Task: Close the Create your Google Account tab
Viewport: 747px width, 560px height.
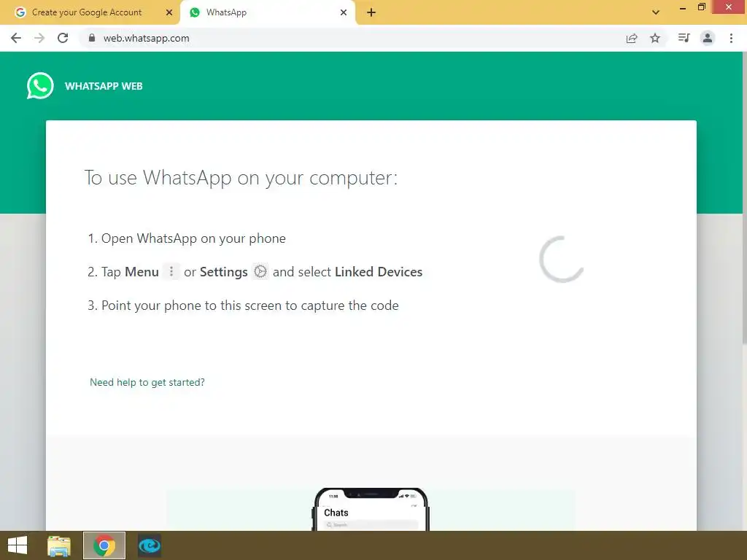Action: 169,12
